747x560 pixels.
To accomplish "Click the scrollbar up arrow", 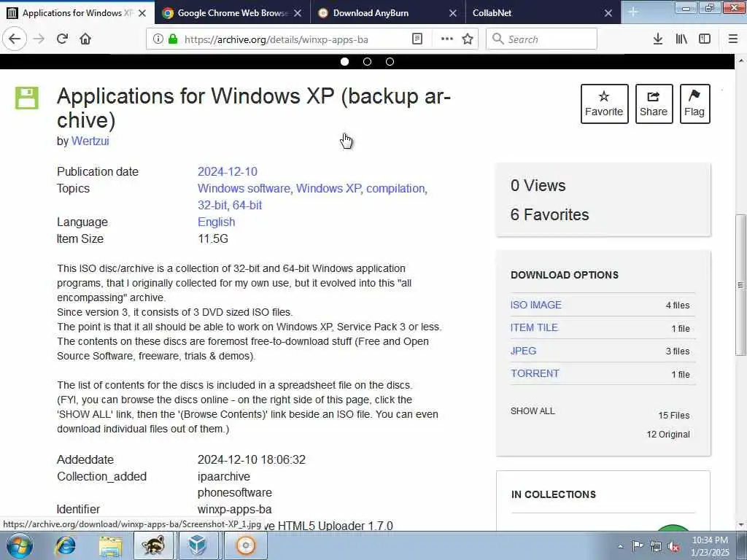I will [741, 61].
